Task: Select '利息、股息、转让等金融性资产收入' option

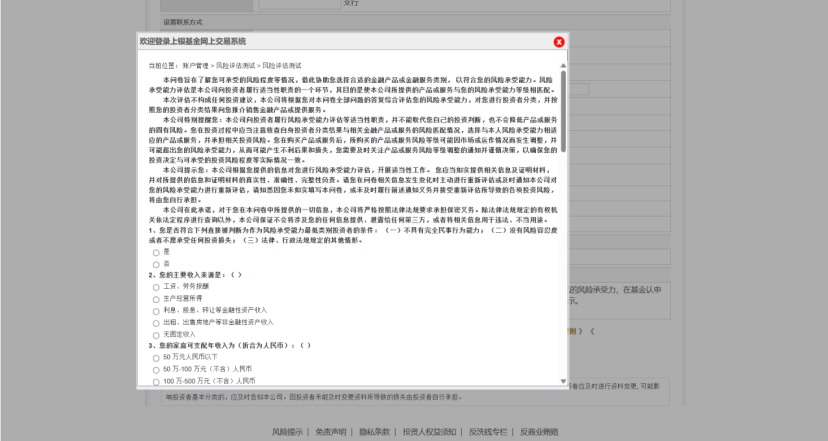Action: tap(155, 310)
